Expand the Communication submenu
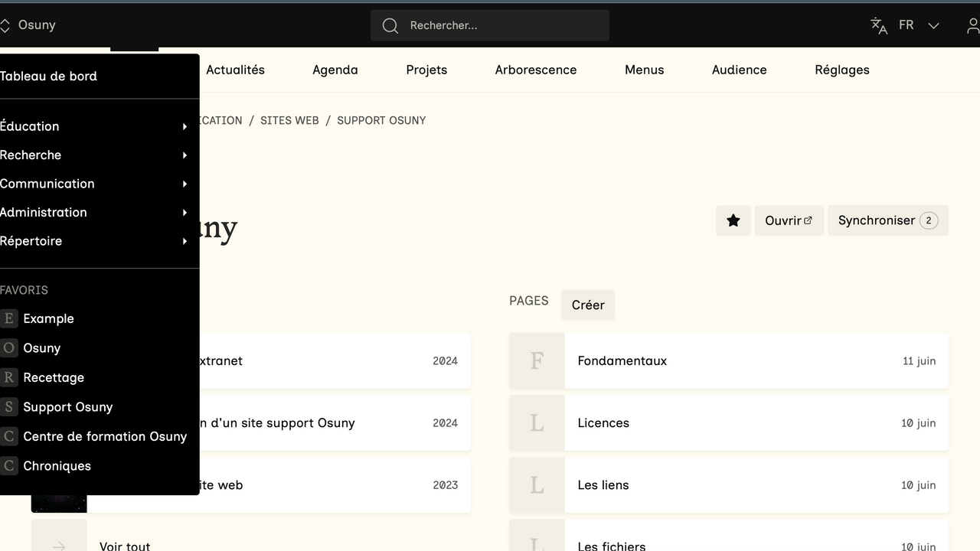 coord(185,184)
